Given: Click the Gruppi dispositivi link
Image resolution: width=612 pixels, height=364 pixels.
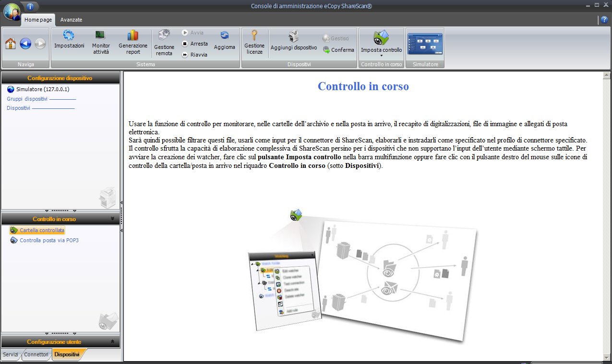Looking at the screenshot, I should pos(27,99).
